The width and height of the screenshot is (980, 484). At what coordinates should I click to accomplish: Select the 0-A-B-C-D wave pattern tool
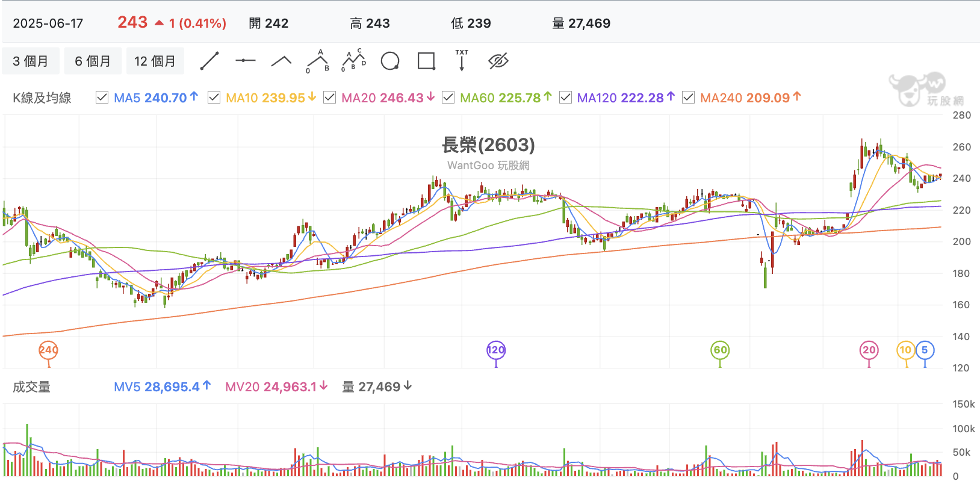pyautogui.click(x=354, y=61)
